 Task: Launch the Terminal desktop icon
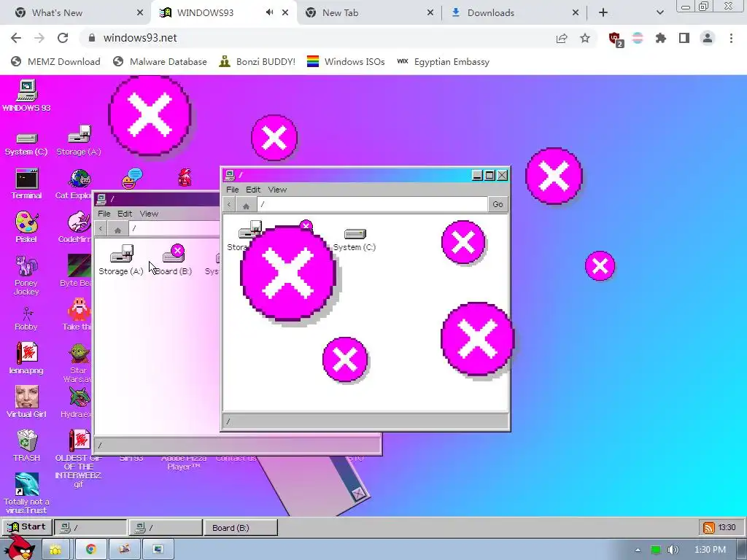coord(27,184)
